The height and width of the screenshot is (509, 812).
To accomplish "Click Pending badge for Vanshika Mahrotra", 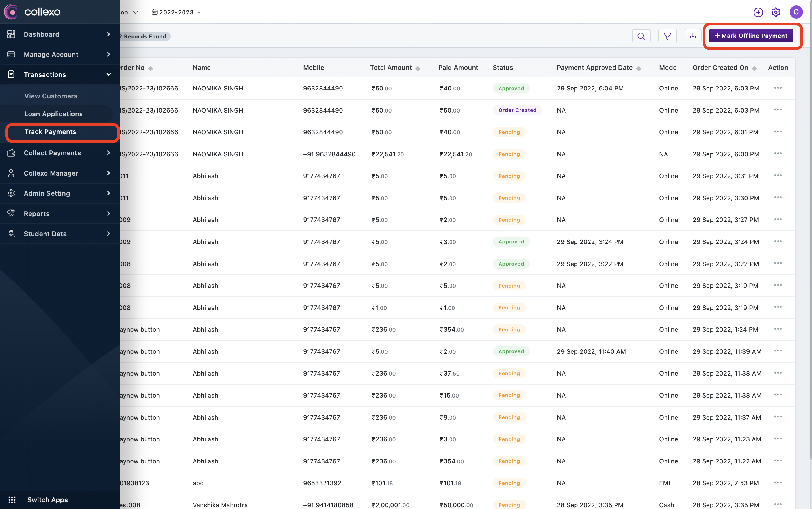I will pyautogui.click(x=509, y=505).
